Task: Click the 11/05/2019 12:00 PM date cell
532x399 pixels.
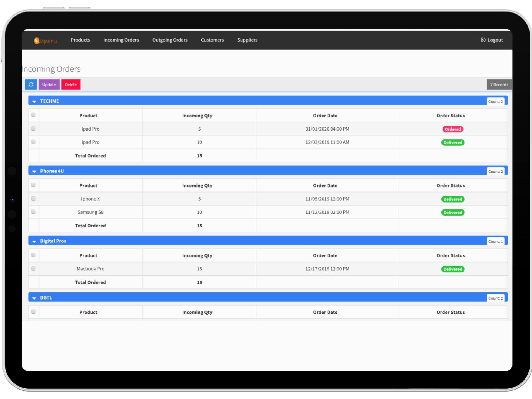Action: coord(327,199)
